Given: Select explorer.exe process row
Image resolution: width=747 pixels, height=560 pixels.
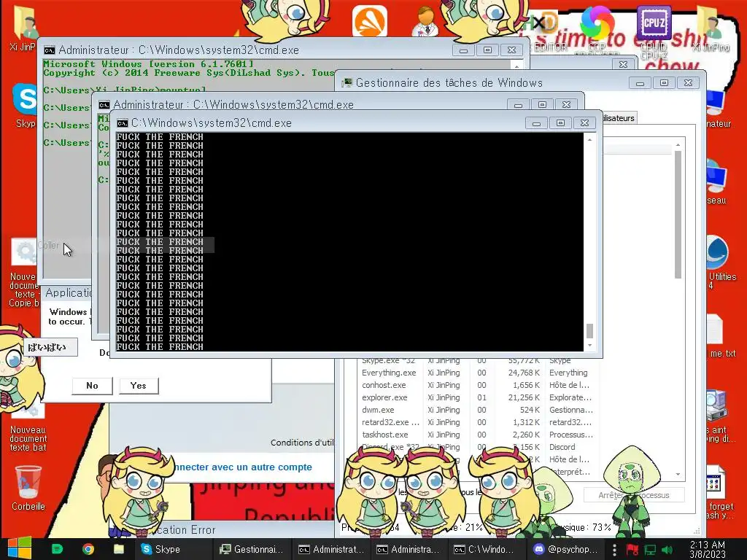Looking at the screenshot, I should [476, 397].
